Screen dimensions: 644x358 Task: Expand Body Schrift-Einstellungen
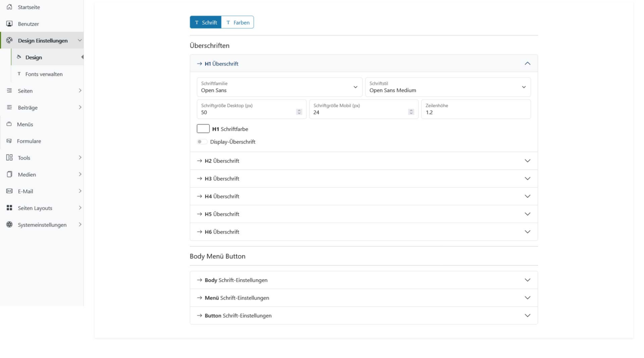364,280
